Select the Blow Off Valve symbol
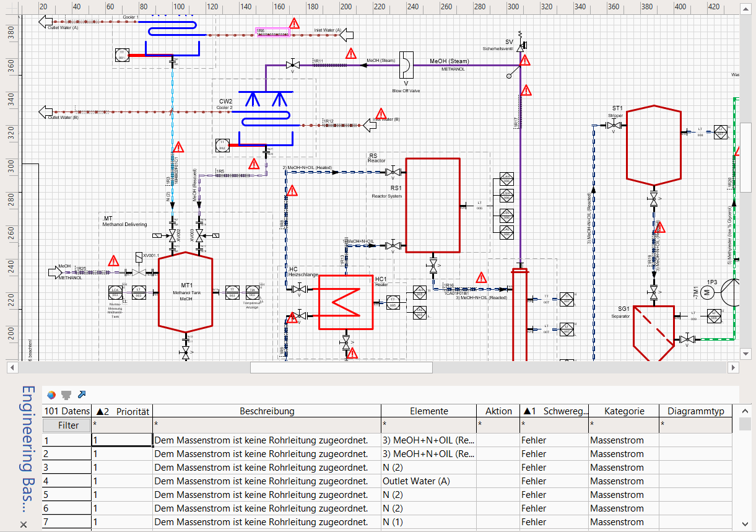The width and height of the screenshot is (756, 532). click(406, 65)
